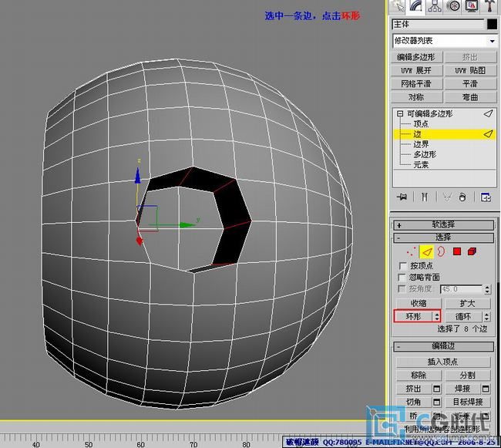The height and width of the screenshot is (448, 501).
Task: Toggle the show end result icon
Action: coord(425,197)
